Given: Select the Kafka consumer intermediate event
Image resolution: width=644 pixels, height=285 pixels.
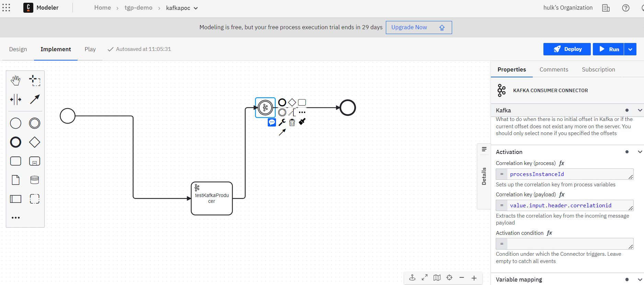Looking at the screenshot, I should pyautogui.click(x=265, y=108).
